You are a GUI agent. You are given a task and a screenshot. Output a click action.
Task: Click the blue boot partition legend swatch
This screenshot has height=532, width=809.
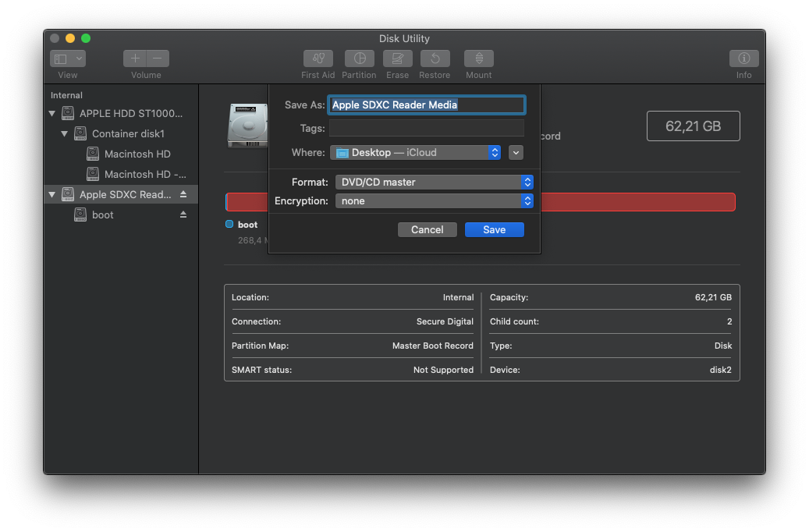point(229,224)
